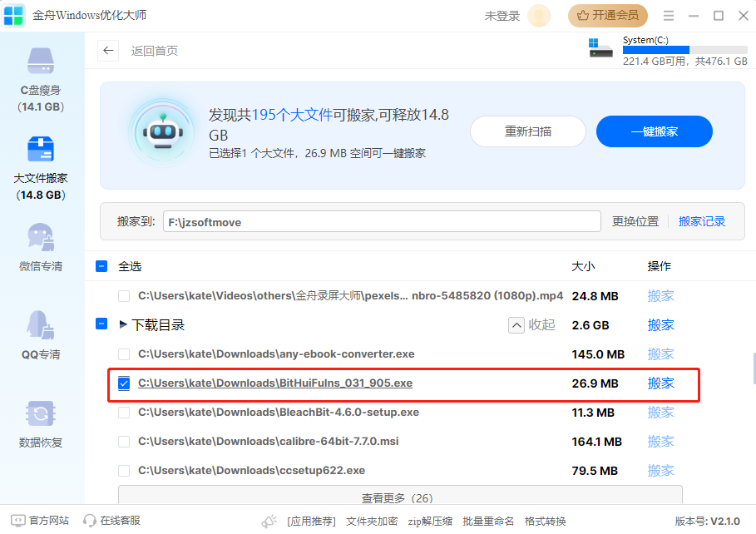
Task: Open the 批量重命名 recommended app
Action: [488, 521]
